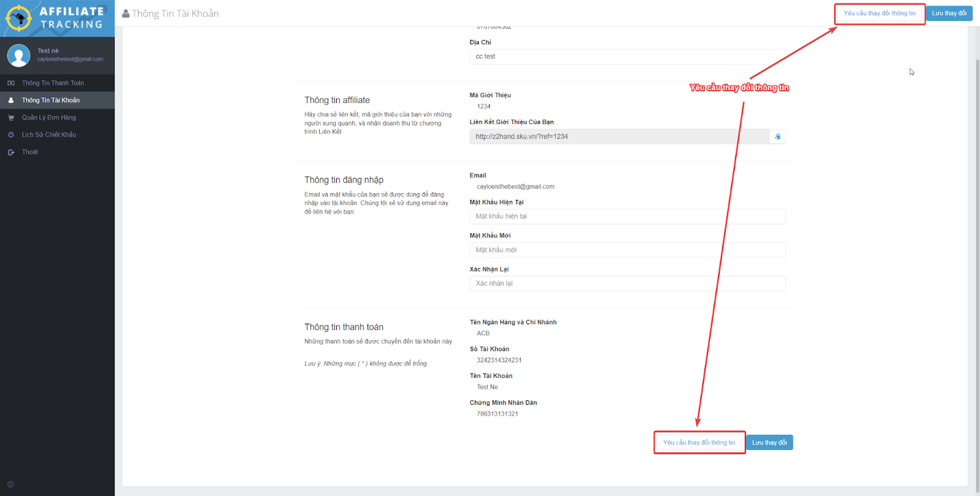Collapse the sidebar with the arrow circle icon
980x496 pixels.
point(10,484)
